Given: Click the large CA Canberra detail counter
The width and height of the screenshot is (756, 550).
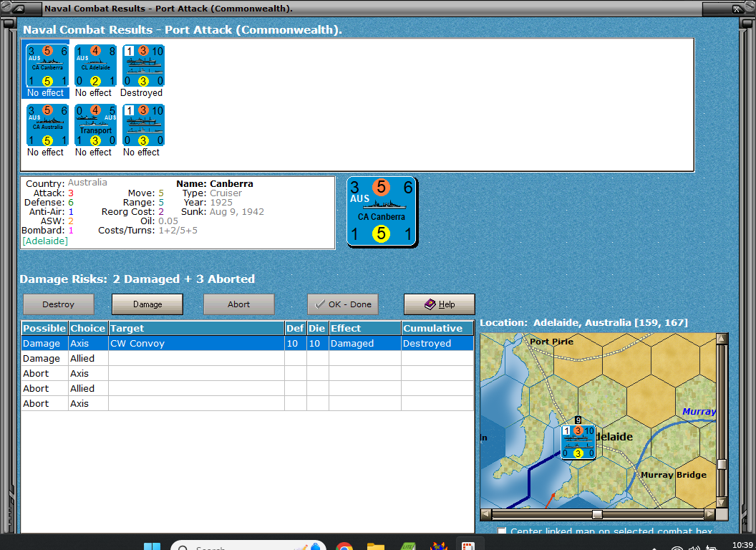Looking at the screenshot, I should coord(382,211).
